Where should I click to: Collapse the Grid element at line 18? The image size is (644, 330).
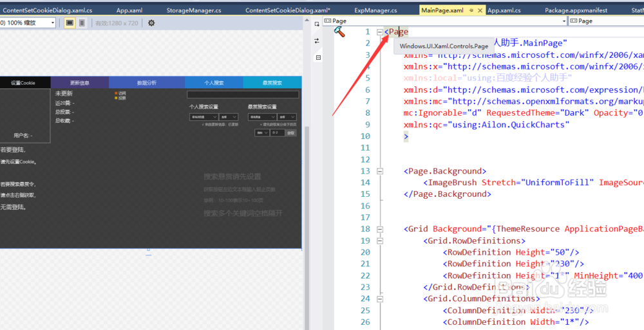[380, 229]
